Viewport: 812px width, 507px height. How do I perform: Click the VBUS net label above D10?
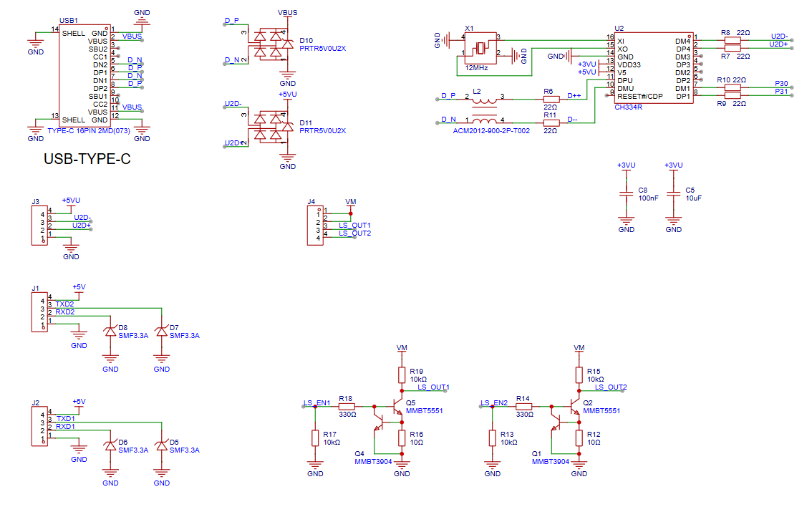287,12
